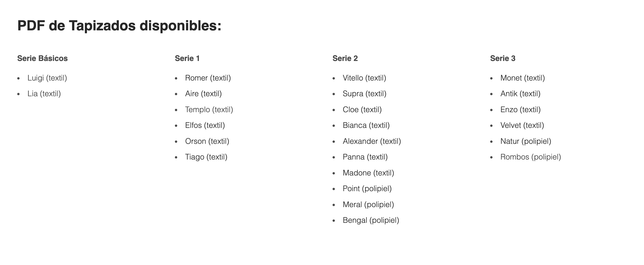This screenshot has height=265, width=644.
Task: Select the Templo (textil) link
Action: [x=209, y=110]
